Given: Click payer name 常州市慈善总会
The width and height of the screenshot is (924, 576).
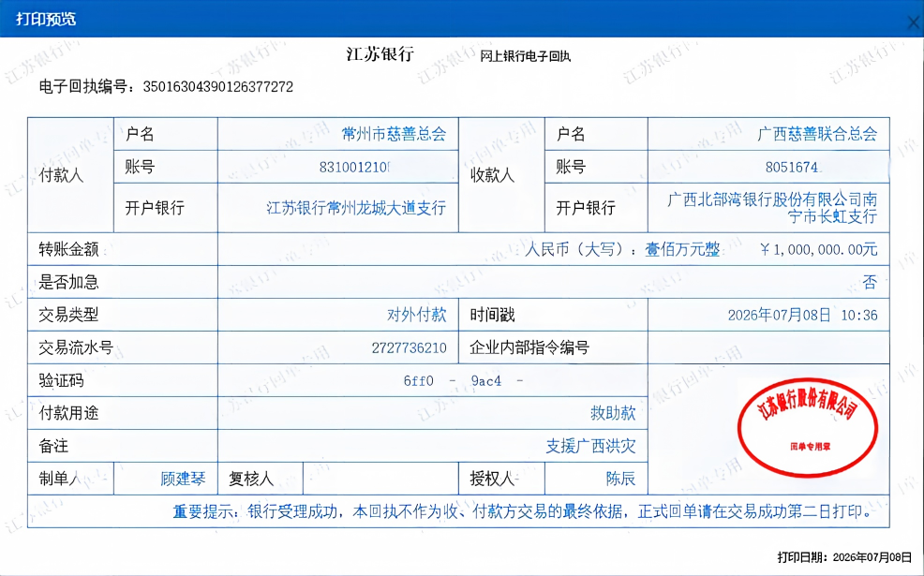Looking at the screenshot, I should coord(394,134).
